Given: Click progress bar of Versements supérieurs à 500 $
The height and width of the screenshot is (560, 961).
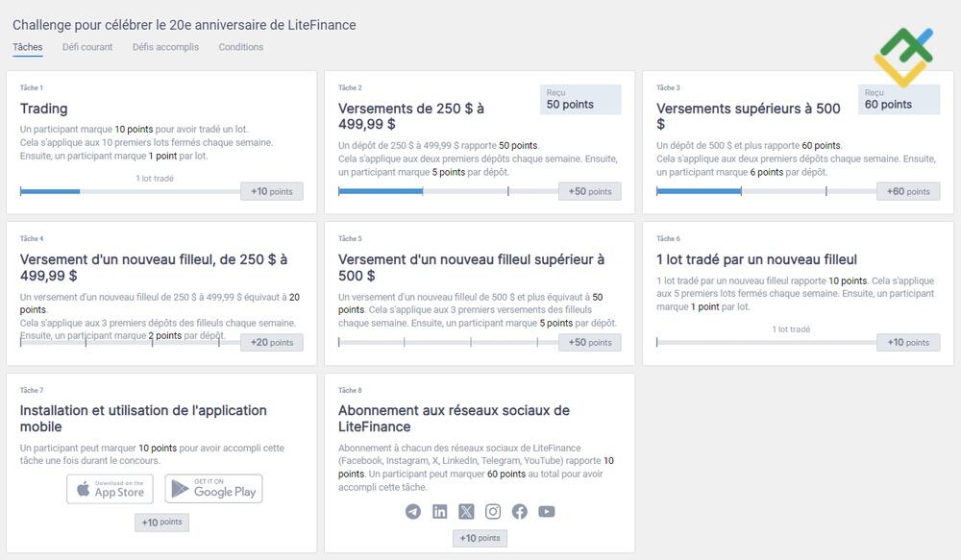Looking at the screenshot, I should pos(766,192).
